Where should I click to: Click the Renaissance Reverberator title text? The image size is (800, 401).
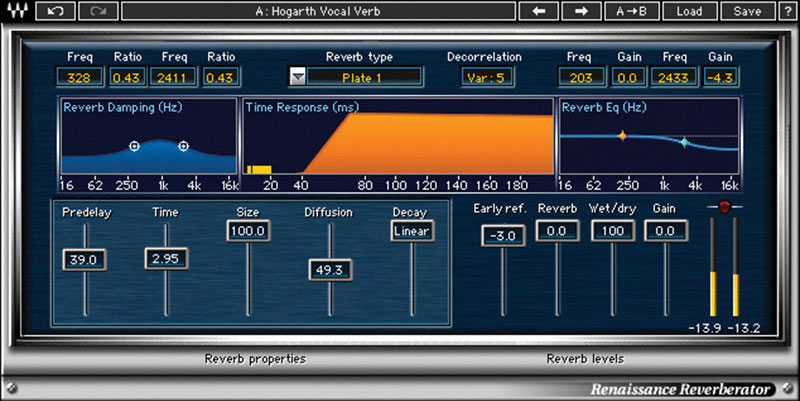pos(680,390)
